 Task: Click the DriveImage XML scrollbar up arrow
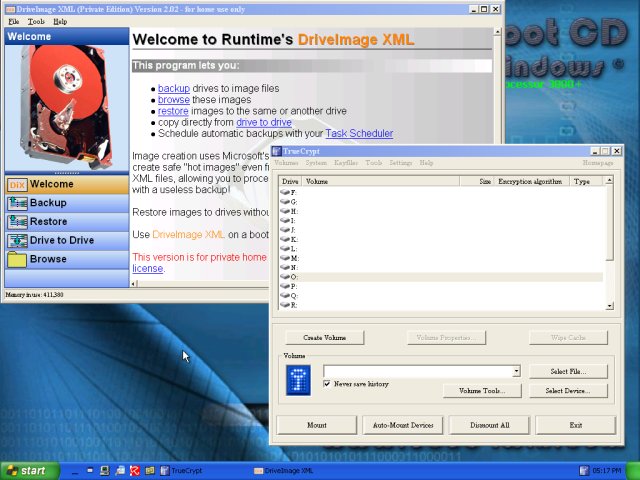497,32
